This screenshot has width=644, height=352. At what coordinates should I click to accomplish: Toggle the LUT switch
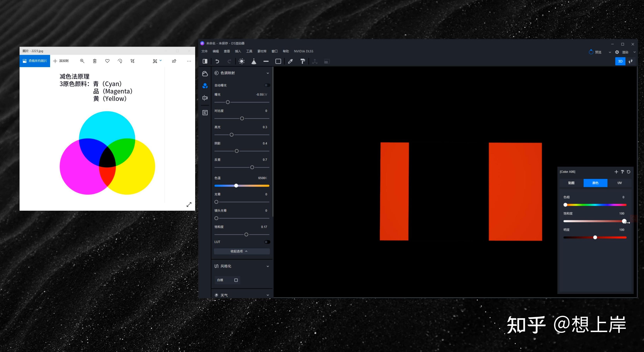pos(267,242)
